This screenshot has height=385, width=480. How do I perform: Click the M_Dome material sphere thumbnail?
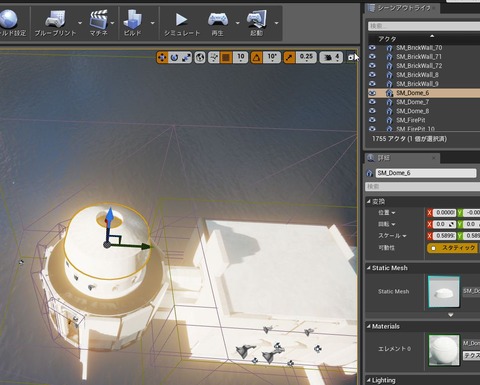444,350
